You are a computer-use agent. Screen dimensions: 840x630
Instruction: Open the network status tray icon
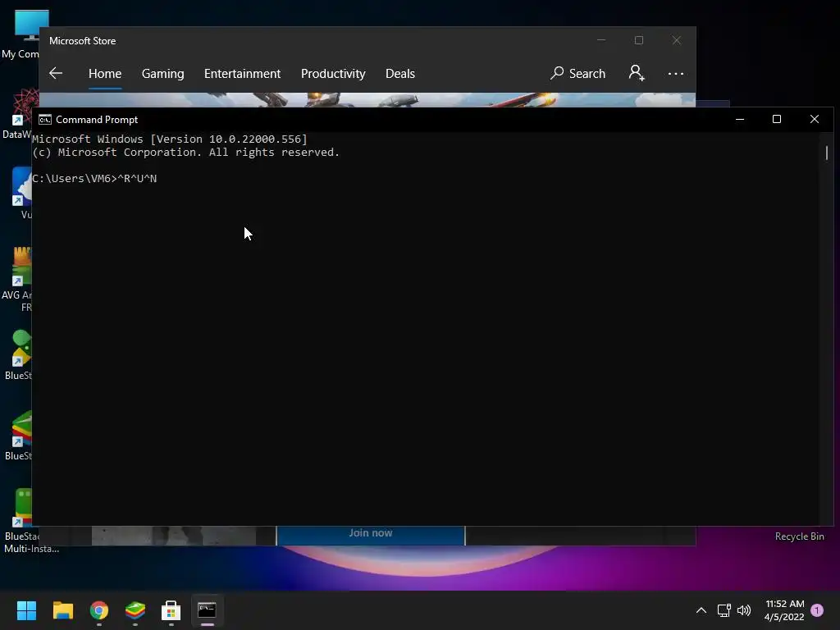click(x=724, y=610)
